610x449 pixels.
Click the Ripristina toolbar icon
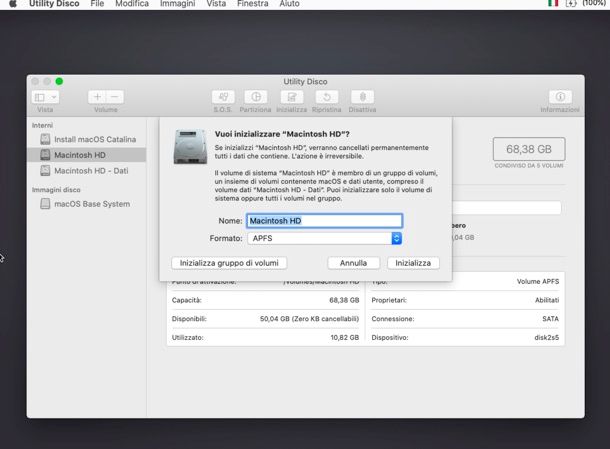click(327, 97)
